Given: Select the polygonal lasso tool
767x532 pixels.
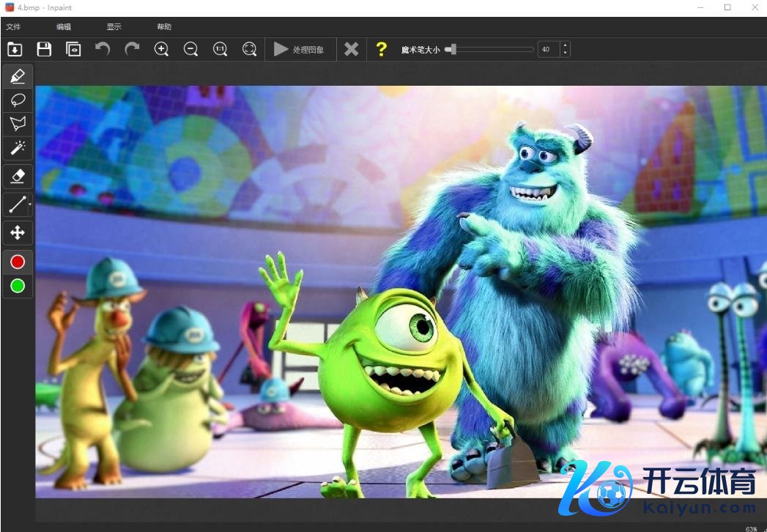Looking at the screenshot, I should tap(18, 124).
